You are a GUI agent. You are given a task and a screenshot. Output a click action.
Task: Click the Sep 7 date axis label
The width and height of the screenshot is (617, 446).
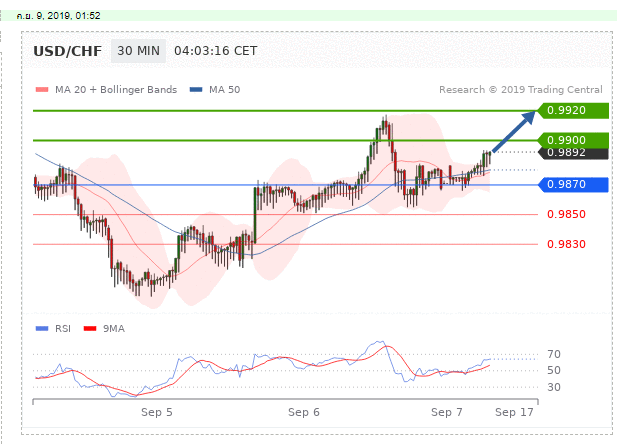pos(447,412)
